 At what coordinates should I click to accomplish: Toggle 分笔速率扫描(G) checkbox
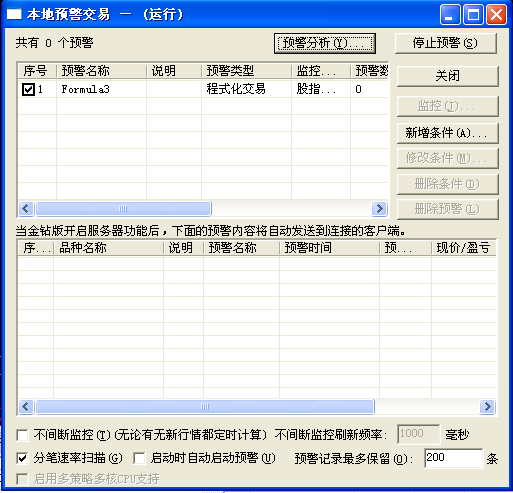pos(22,458)
